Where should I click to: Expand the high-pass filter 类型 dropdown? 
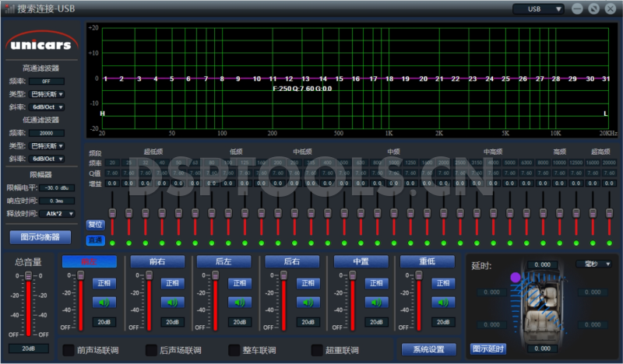coord(52,94)
